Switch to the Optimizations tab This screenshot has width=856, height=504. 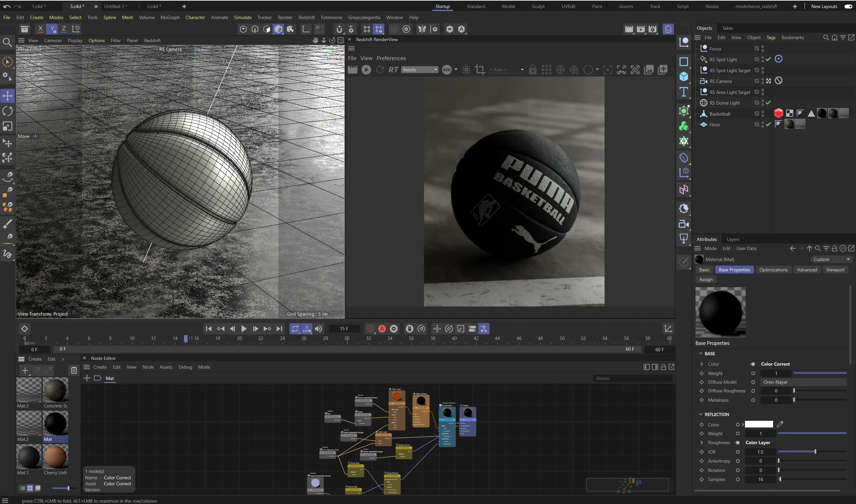click(773, 270)
